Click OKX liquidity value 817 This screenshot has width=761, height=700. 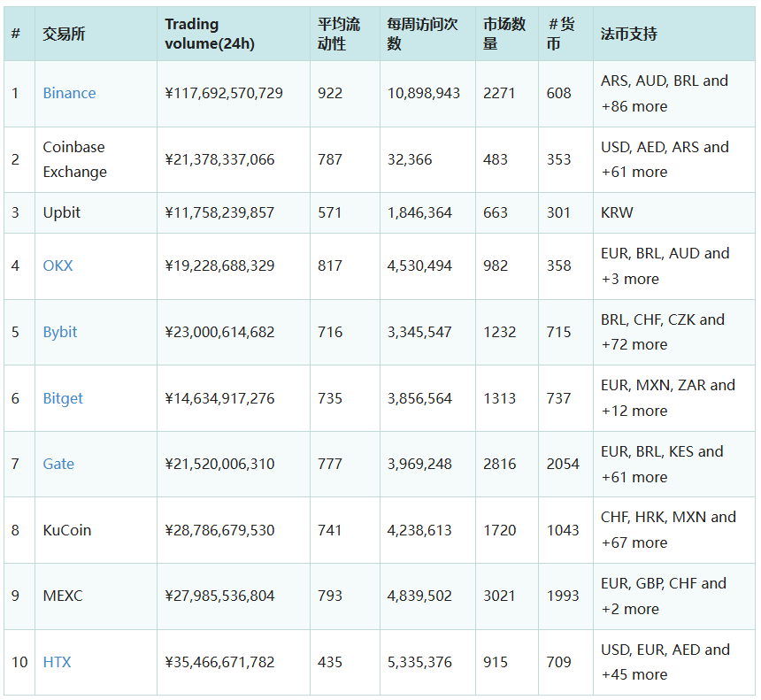[330, 266]
